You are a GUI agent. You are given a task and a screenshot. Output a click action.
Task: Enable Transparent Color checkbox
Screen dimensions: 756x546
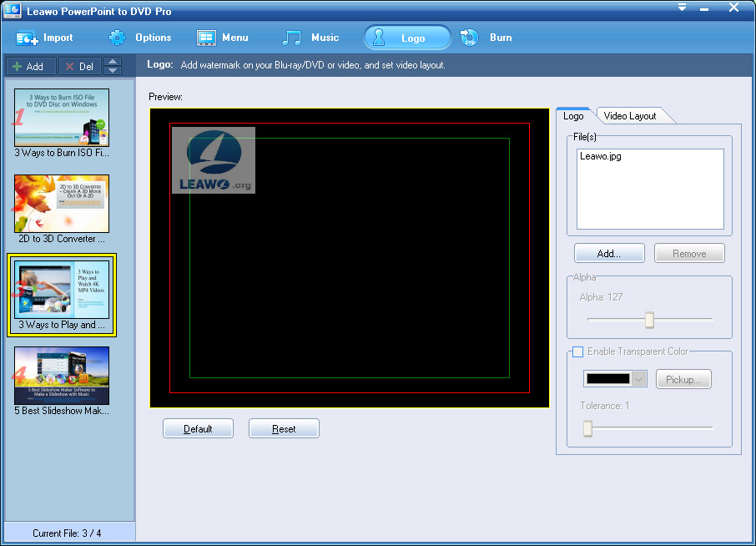577,351
